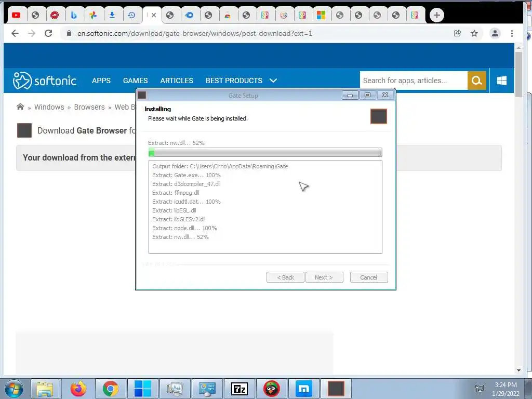Open the Chrome three-dot menu
This screenshot has width=532, height=399.
tap(512, 33)
